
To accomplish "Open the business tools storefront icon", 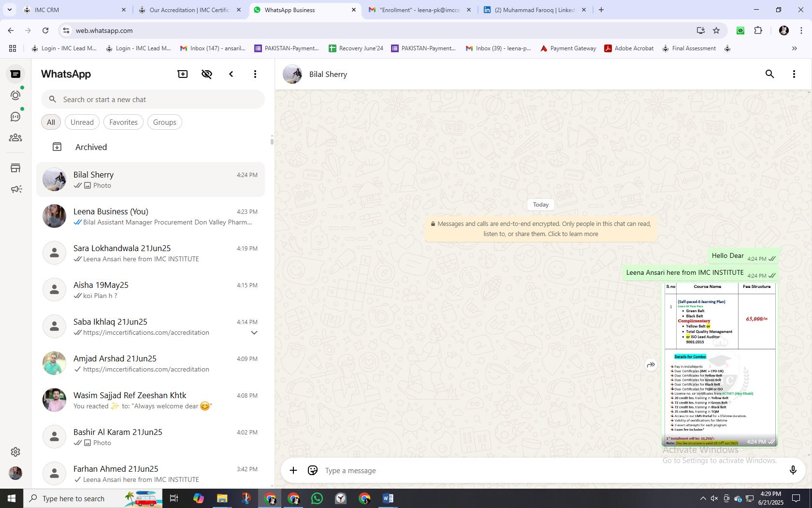I will [15, 168].
